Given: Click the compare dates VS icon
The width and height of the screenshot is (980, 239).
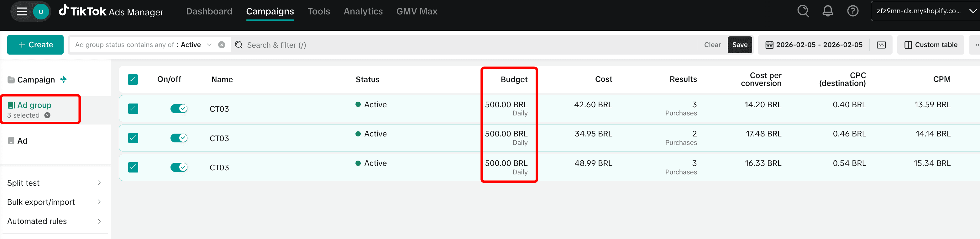Looking at the screenshot, I should pos(881,45).
